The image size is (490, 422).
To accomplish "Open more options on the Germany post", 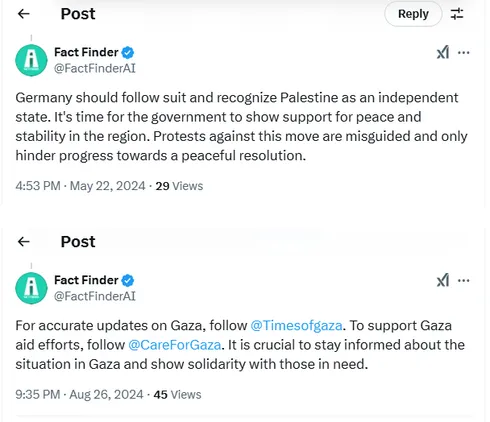I will click(464, 53).
